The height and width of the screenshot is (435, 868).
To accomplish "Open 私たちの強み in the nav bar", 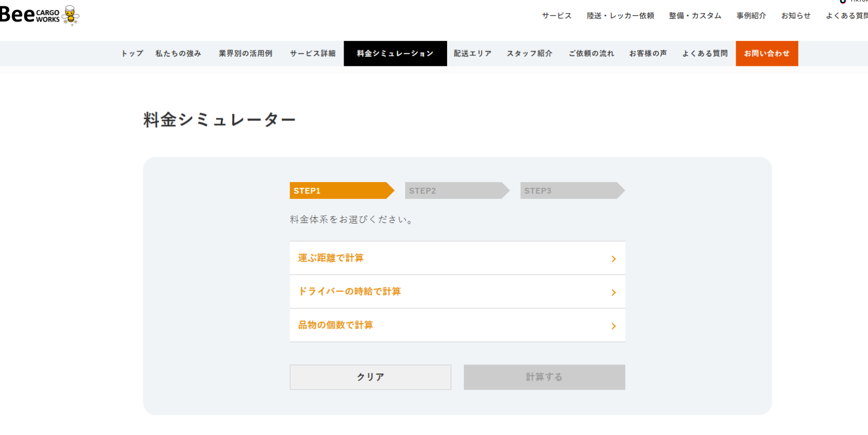I will pos(178,54).
